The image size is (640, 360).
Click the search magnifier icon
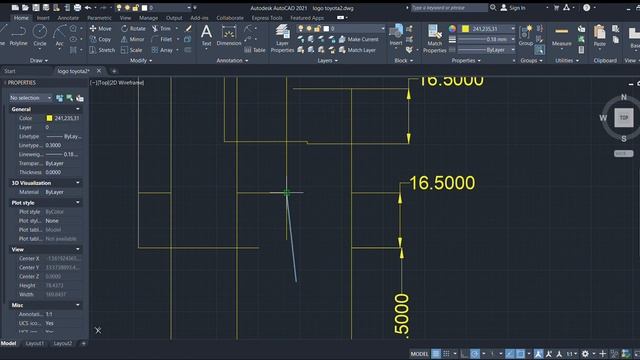point(493,7)
